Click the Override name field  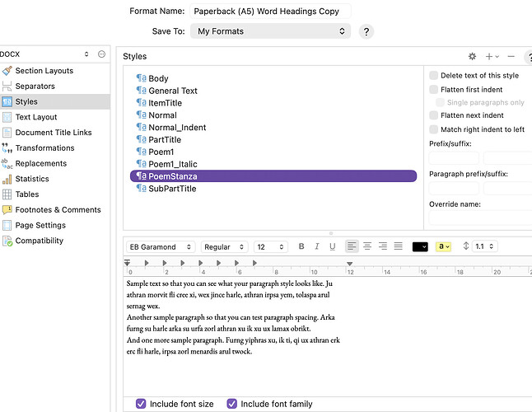tap(480, 218)
